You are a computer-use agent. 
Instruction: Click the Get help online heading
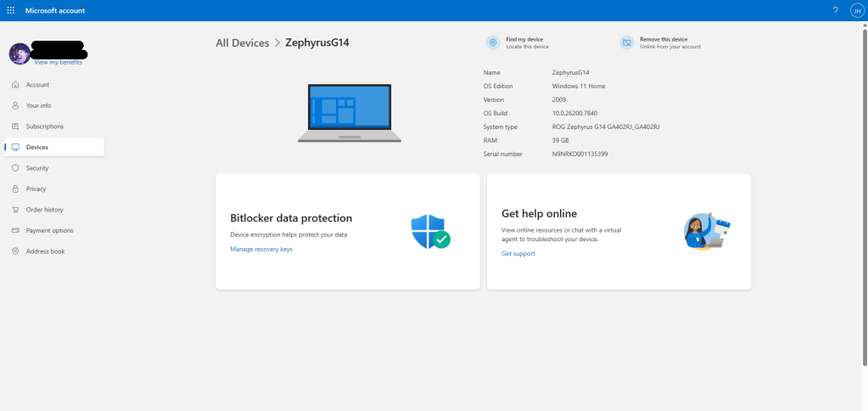pyautogui.click(x=539, y=214)
